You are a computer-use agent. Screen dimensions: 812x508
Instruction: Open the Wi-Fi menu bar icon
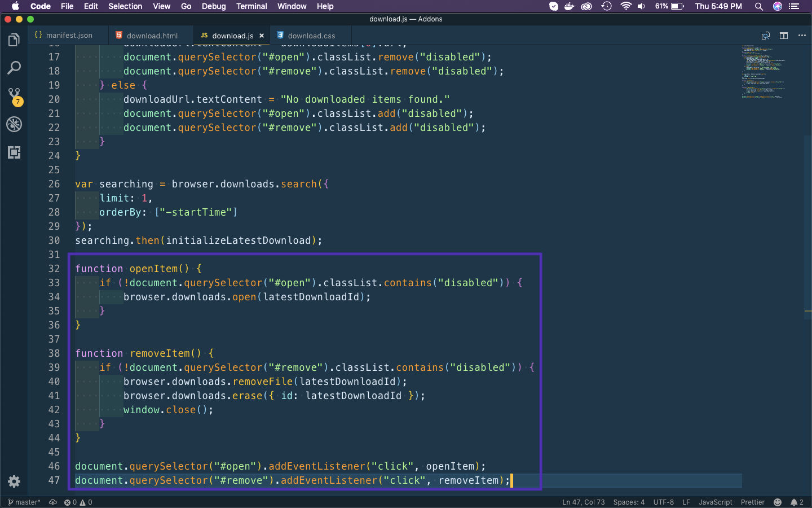625,6
